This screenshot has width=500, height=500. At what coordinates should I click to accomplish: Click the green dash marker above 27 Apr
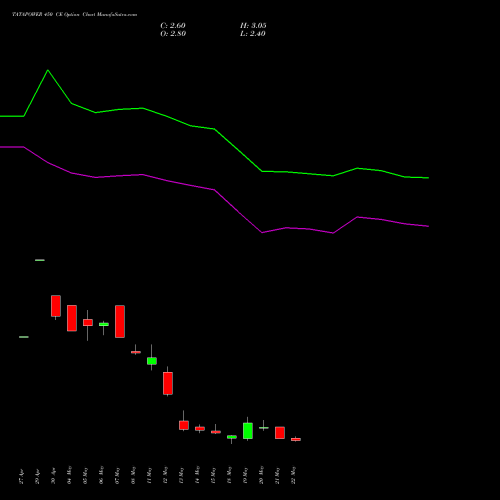[24, 337]
